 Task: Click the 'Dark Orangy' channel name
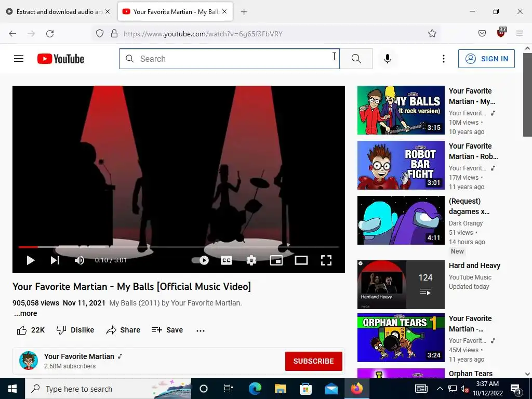click(465, 223)
